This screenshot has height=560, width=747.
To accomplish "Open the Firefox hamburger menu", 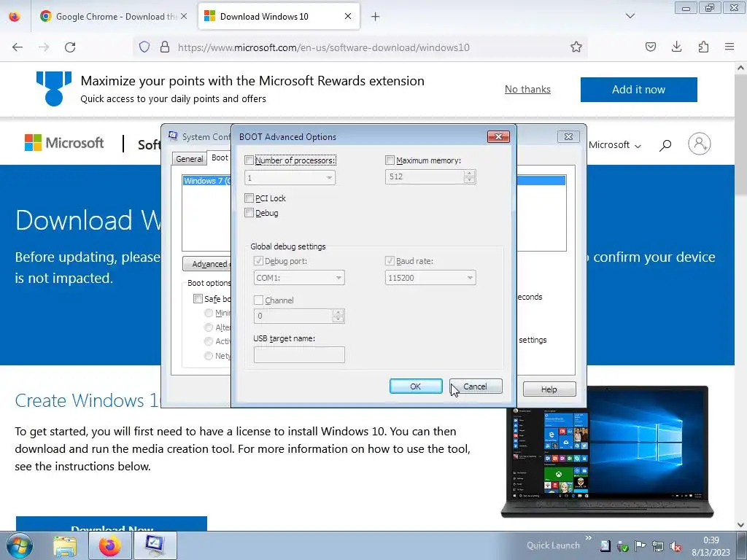I will coord(729,47).
